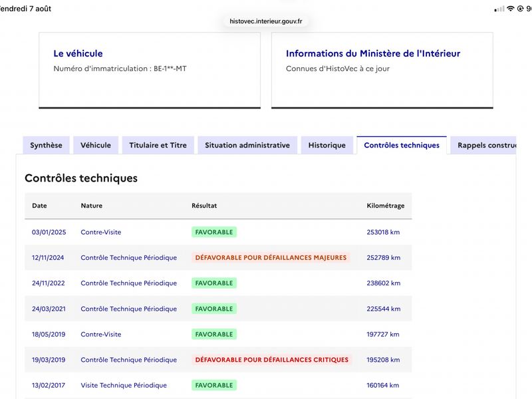Select the date 24/11/2022

(x=48, y=283)
